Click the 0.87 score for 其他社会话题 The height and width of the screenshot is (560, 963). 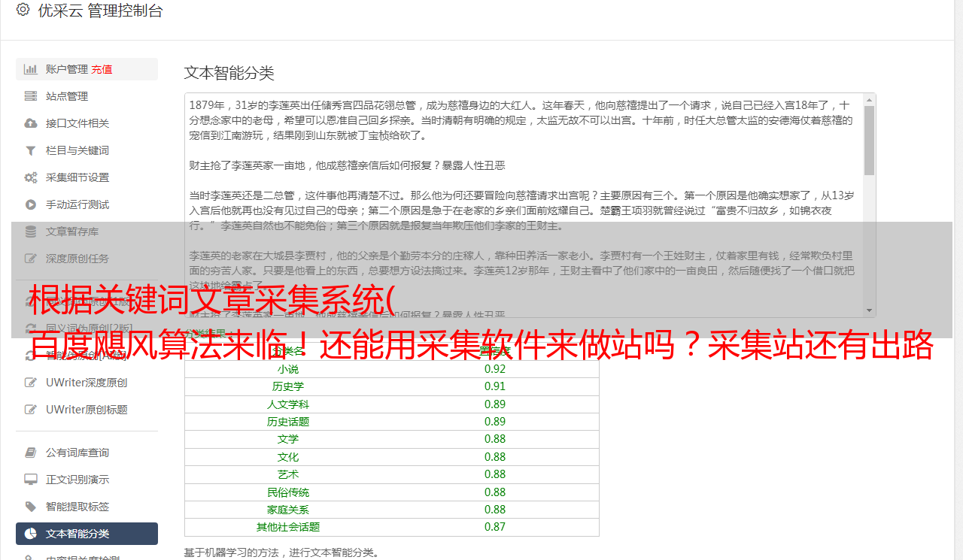[x=495, y=527]
